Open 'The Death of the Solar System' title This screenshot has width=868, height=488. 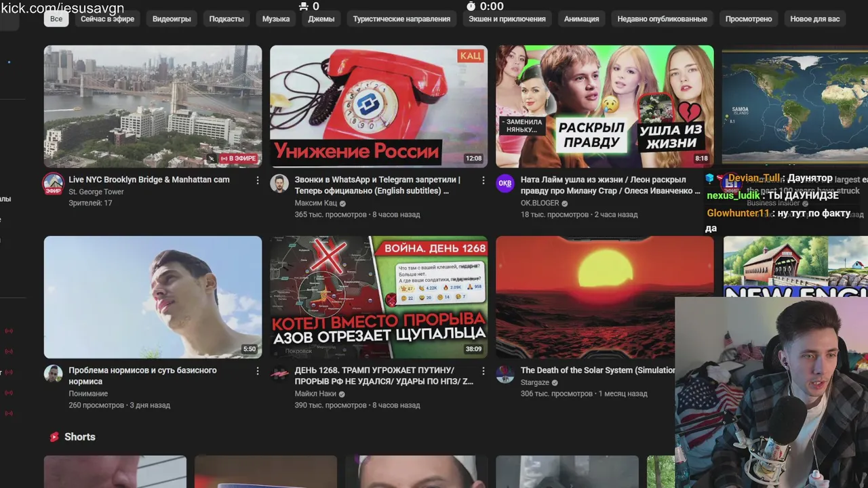tap(598, 370)
